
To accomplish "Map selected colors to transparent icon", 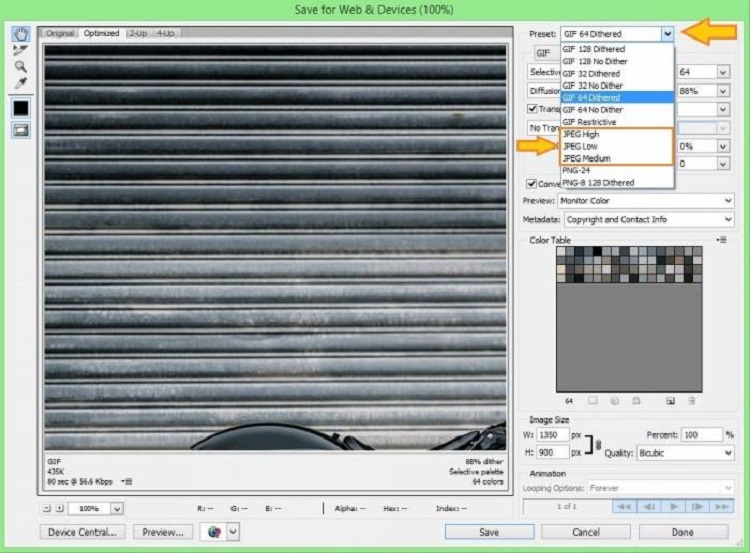I will [593, 400].
